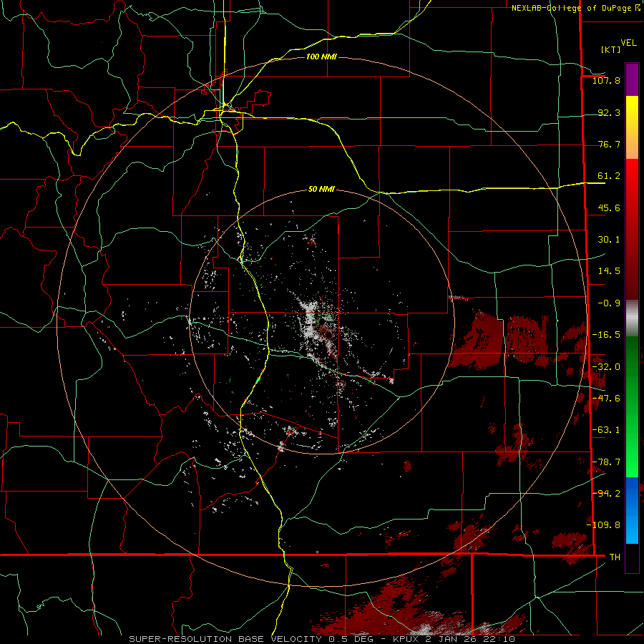The image size is (644, 644).
Task: Click the 100 NMI range ring label
Action: tap(321, 57)
